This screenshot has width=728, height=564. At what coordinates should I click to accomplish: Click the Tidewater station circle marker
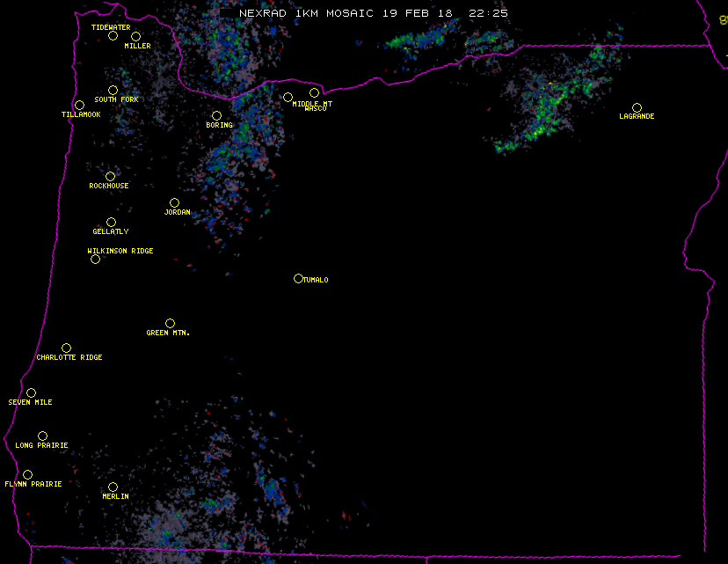click(x=113, y=36)
